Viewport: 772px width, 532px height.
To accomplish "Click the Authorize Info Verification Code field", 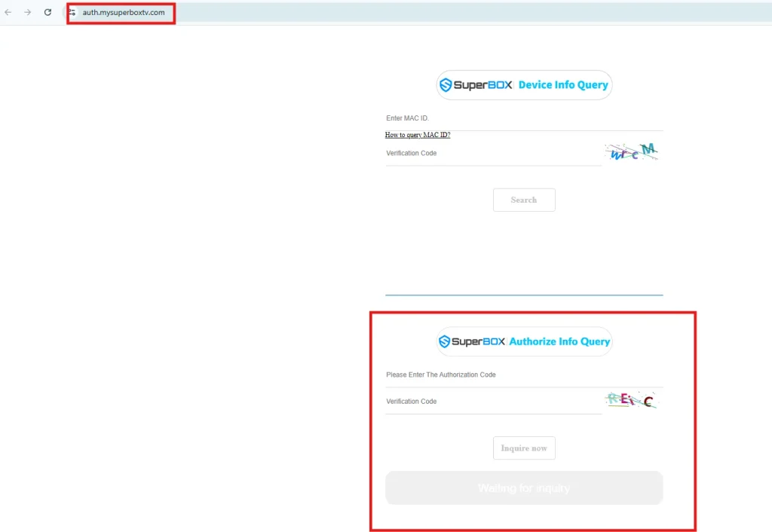I will point(493,402).
